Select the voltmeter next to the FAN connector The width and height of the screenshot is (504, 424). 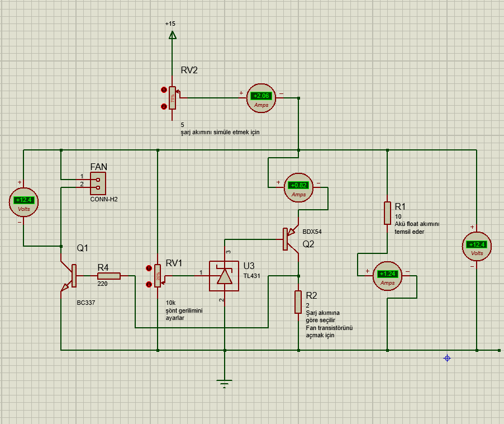click(x=24, y=202)
